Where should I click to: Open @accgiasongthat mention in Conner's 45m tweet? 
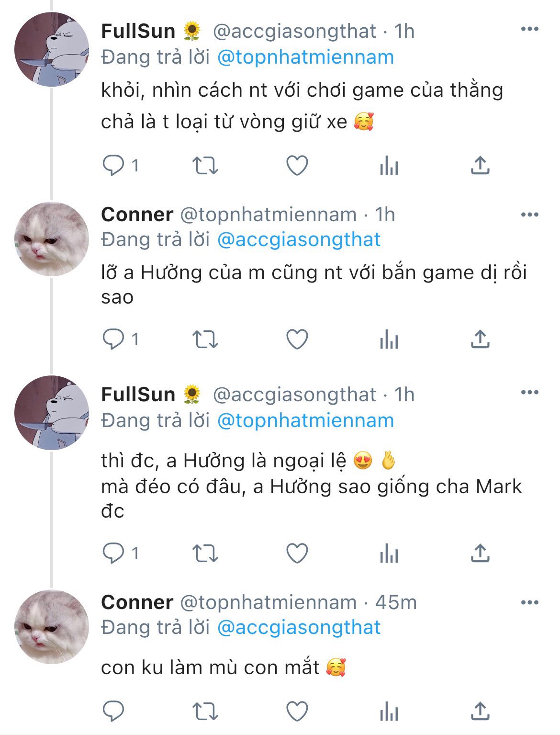(x=299, y=627)
